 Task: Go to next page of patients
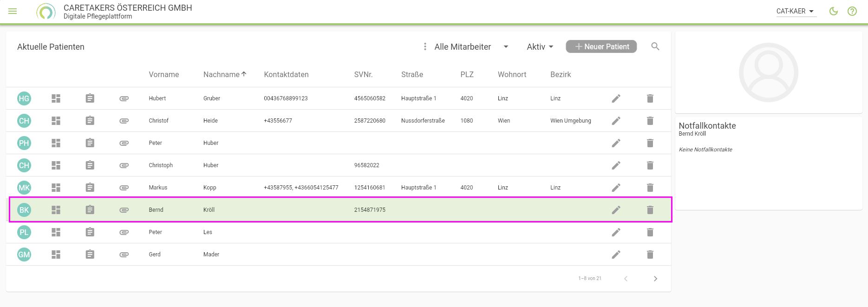click(x=655, y=279)
